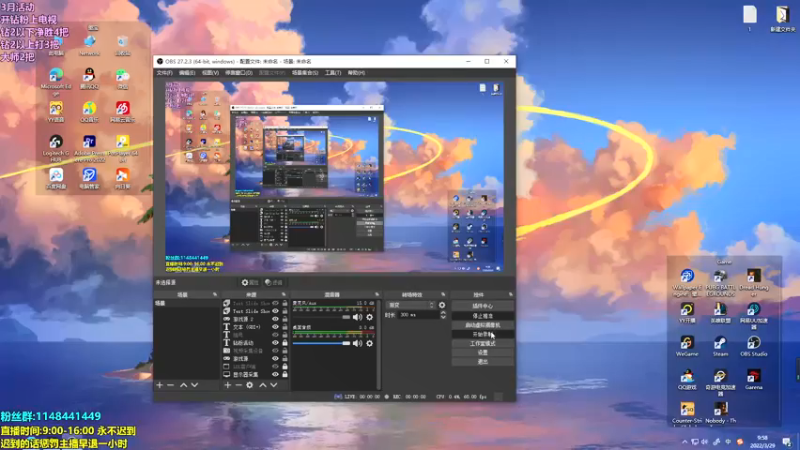This screenshot has height=450, width=800.
Task: Toggle lock on 显示器采集 source
Action: pos(285,374)
